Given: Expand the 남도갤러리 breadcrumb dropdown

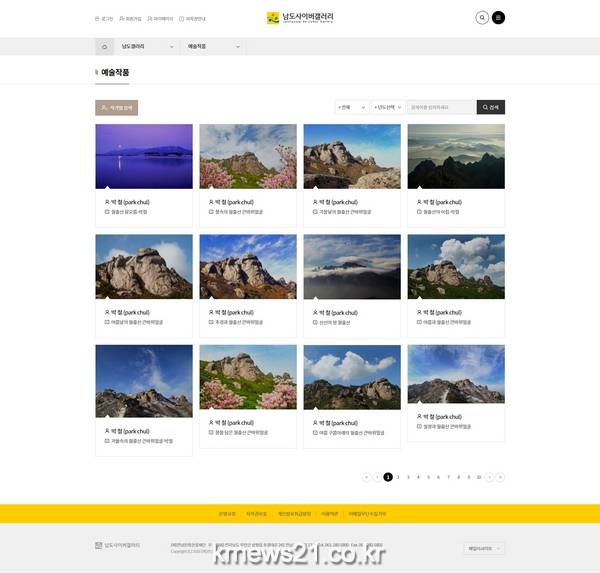Looking at the screenshot, I should pos(147,46).
